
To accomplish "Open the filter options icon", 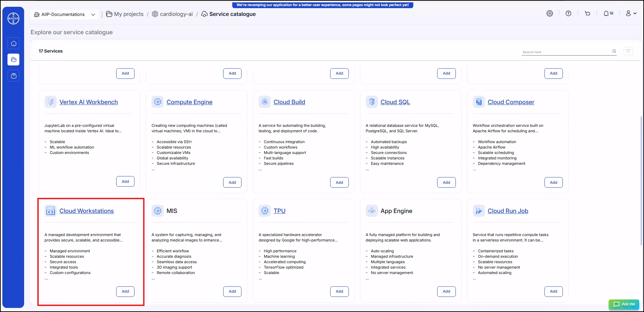I will pyautogui.click(x=628, y=51).
